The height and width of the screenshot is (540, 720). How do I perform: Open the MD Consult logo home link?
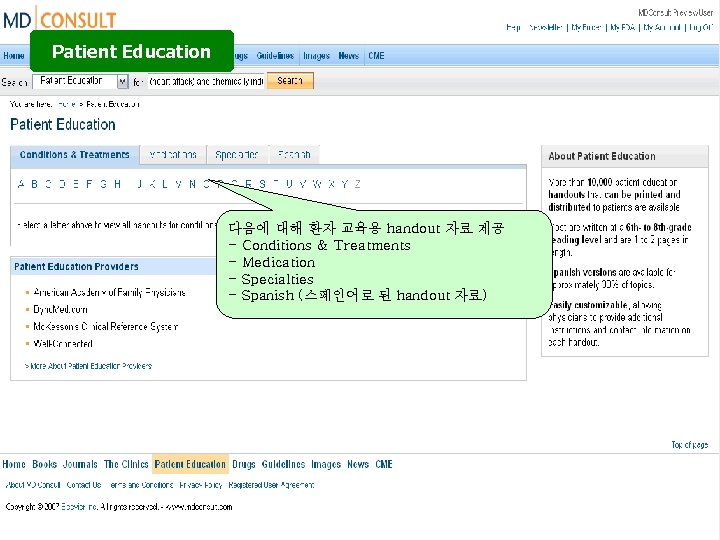60,20
